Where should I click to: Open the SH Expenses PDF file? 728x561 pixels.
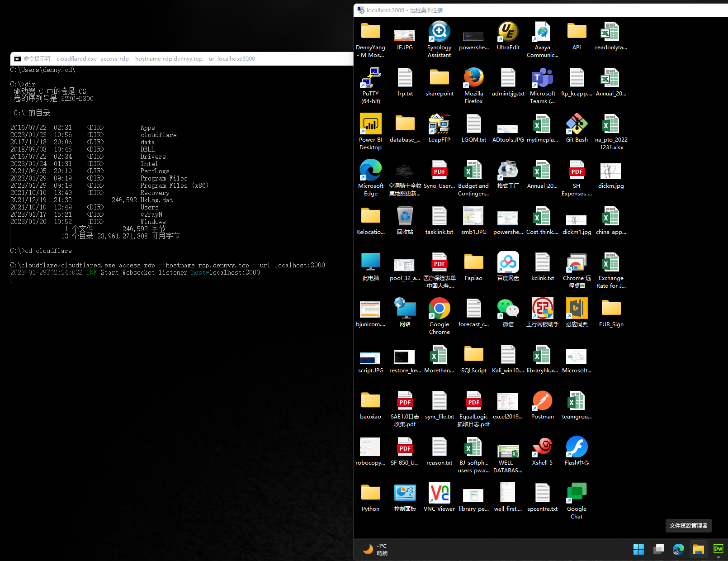577,178
